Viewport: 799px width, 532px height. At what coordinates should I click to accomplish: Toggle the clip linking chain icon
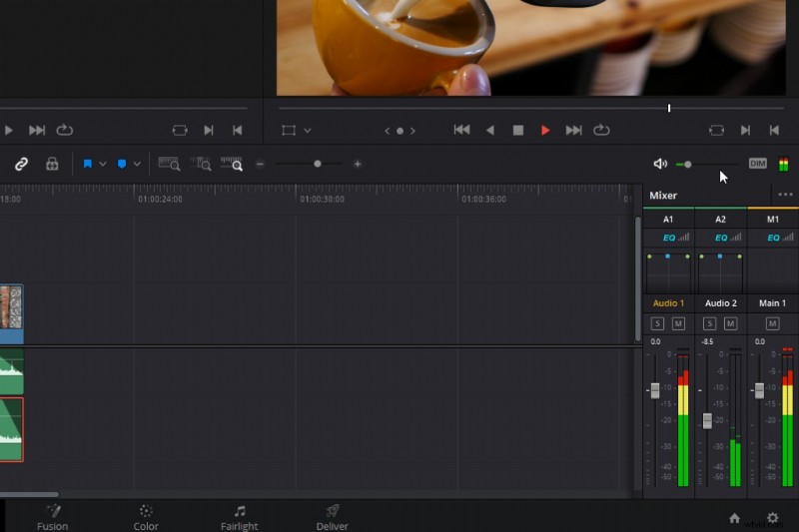[x=21, y=164]
